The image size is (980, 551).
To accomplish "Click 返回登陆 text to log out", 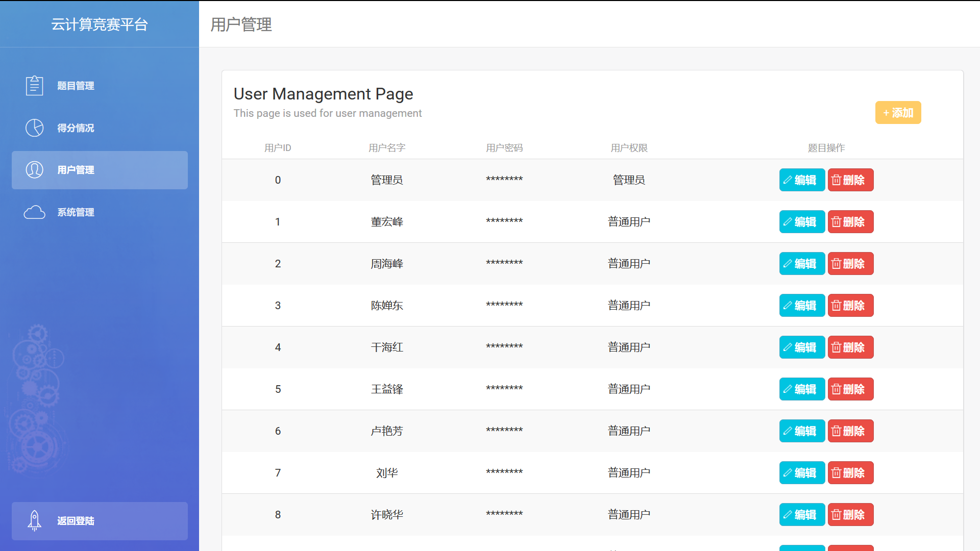I will (76, 521).
